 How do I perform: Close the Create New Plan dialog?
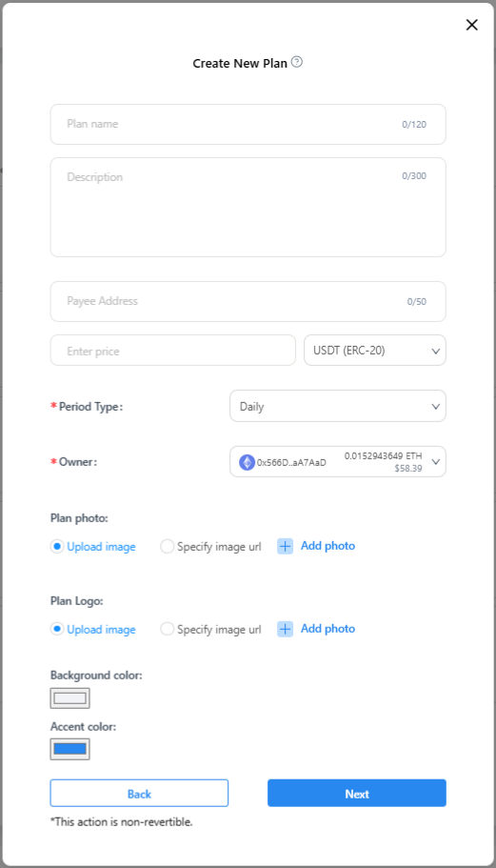pos(471,25)
